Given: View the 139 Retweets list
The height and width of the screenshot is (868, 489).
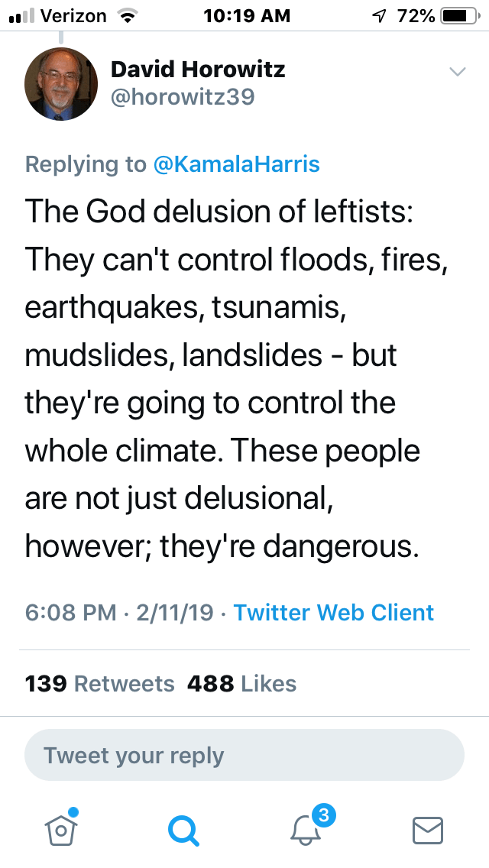Looking at the screenshot, I should click(100, 683).
